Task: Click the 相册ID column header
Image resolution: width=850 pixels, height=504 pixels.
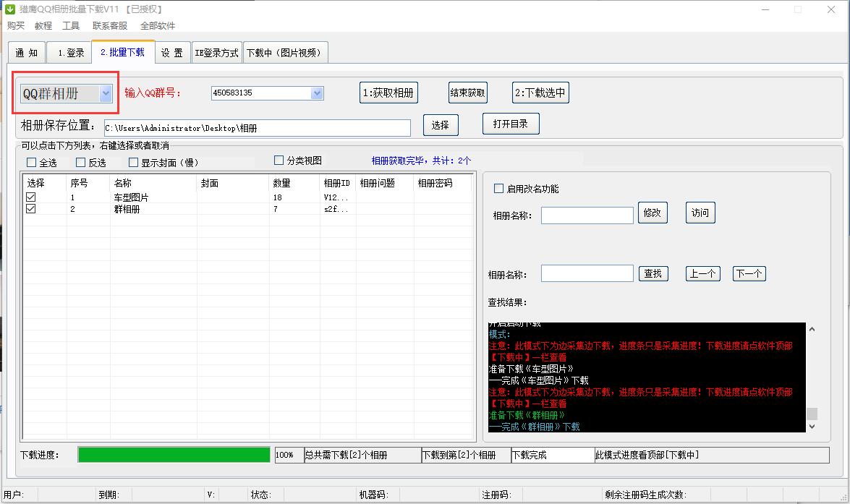Action: 338,183
